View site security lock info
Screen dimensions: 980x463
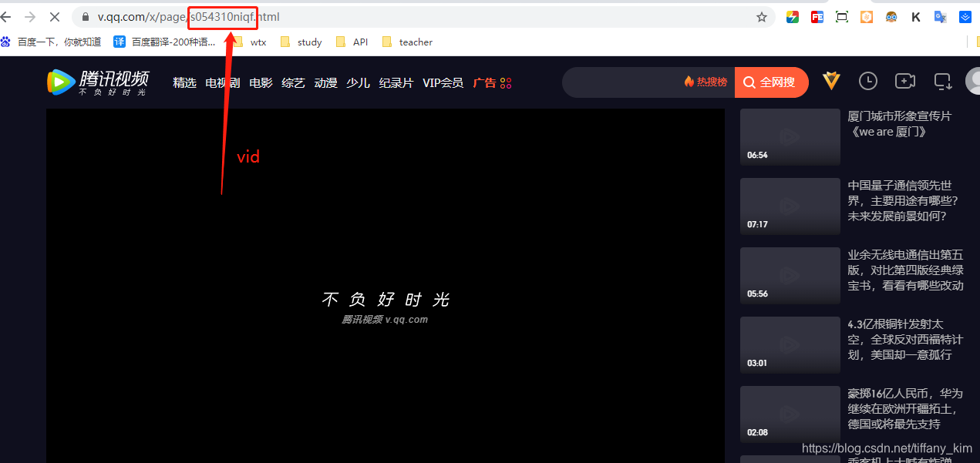click(x=86, y=17)
